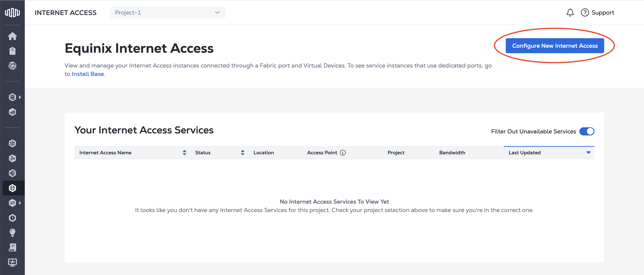Select the active Internet Access globe sidebar item
This screenshot has width=644, height=275.
[x=12, y=188]
